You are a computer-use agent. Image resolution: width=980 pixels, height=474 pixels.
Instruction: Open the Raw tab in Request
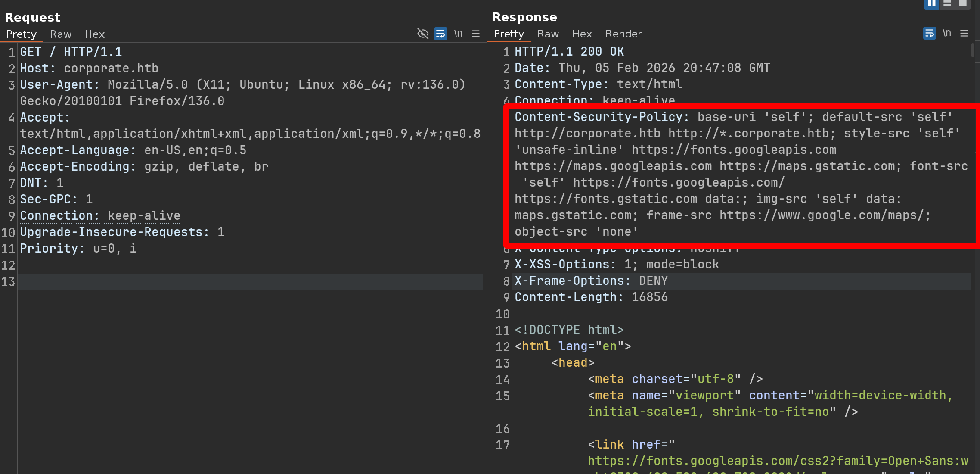[60, 34]
